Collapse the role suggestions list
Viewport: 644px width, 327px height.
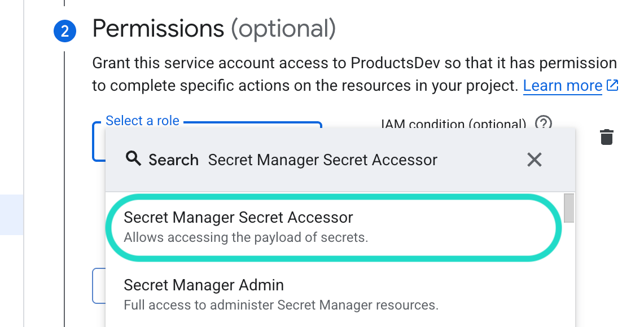click(x=534, y=160)
